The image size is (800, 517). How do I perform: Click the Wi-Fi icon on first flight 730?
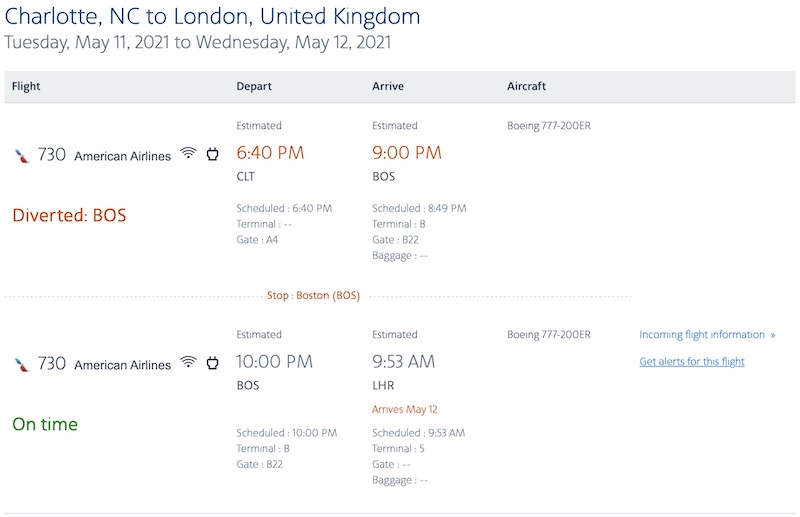tap(188, 153)
